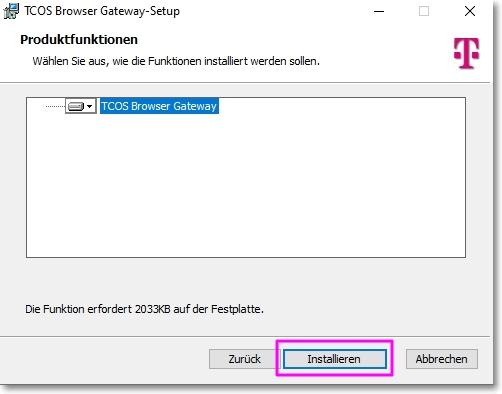Click the 'TCOS Browser Gateway-Setup' window title text
The image size is (502, 394).
click(x=102, y=11)
